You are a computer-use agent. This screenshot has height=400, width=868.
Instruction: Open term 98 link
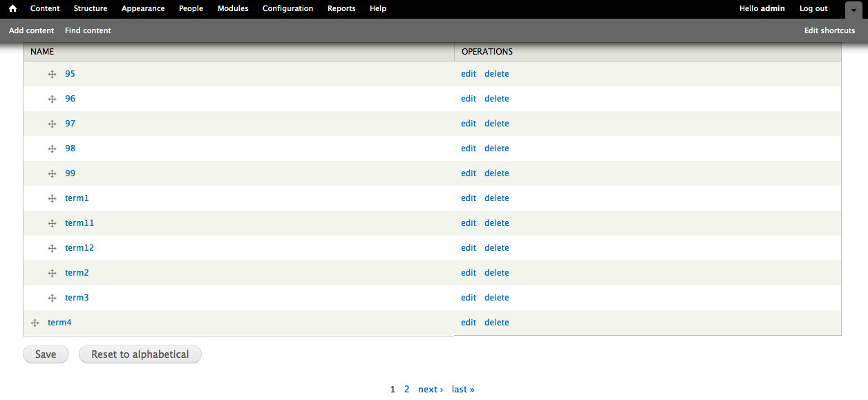click(x=70, y=149)
